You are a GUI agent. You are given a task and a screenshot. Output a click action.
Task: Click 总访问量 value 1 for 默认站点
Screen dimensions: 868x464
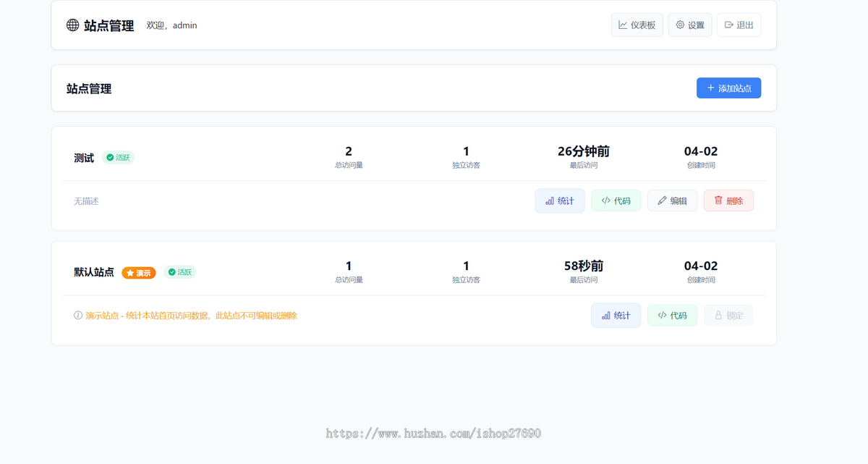(349, 266)
